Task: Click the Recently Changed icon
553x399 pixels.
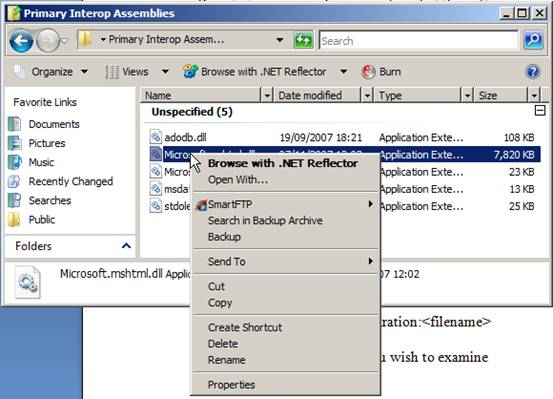Action: pyautogui.click(x=14, y=181)
